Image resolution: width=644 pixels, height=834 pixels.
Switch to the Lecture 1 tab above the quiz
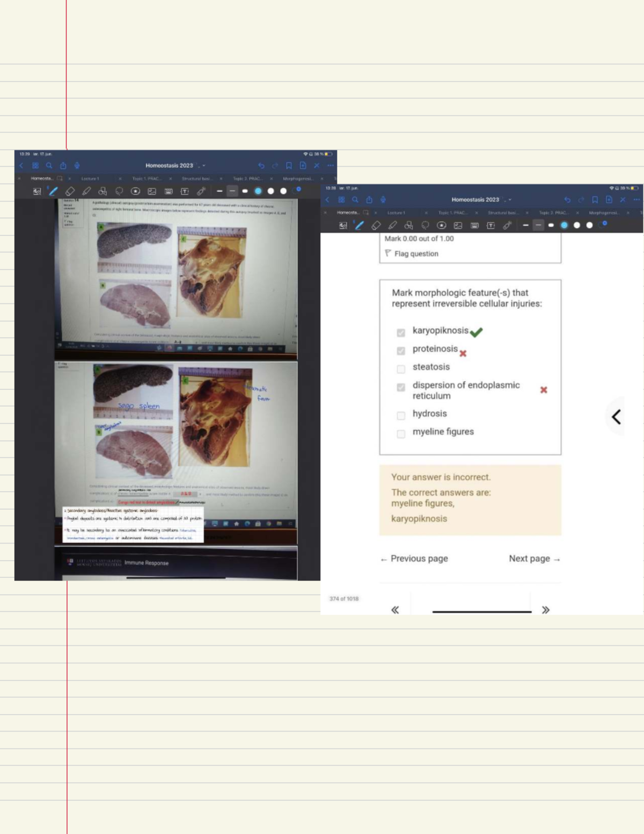tap(396, 213)
